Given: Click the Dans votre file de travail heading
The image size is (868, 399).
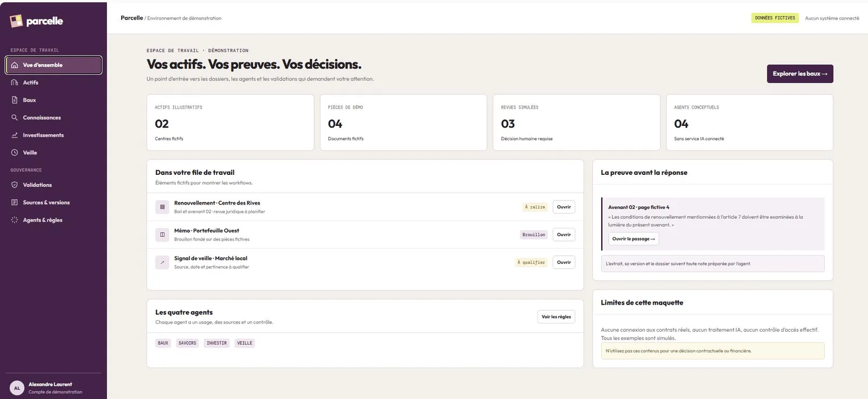Looking at the screenshot, I should 195,173.
